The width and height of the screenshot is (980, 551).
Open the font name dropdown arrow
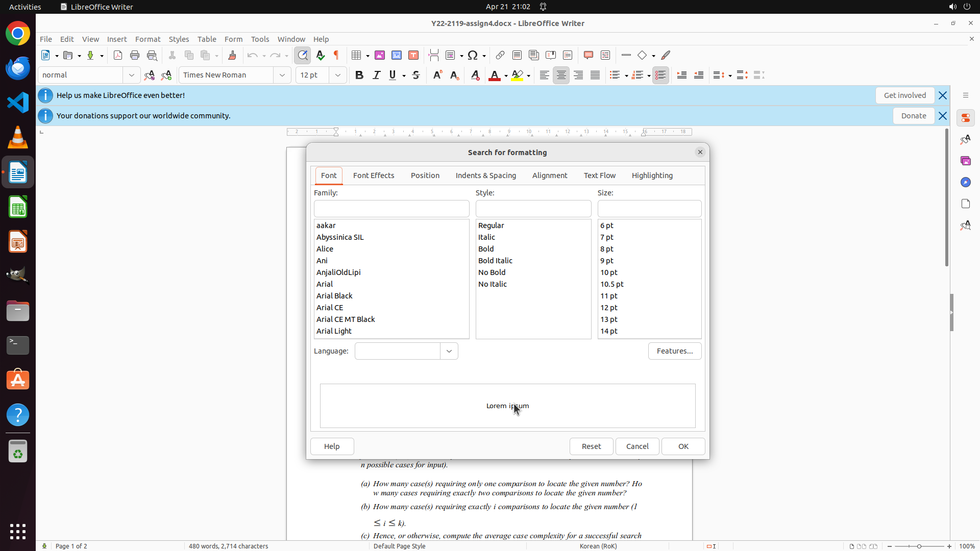[x=282, y=75]
